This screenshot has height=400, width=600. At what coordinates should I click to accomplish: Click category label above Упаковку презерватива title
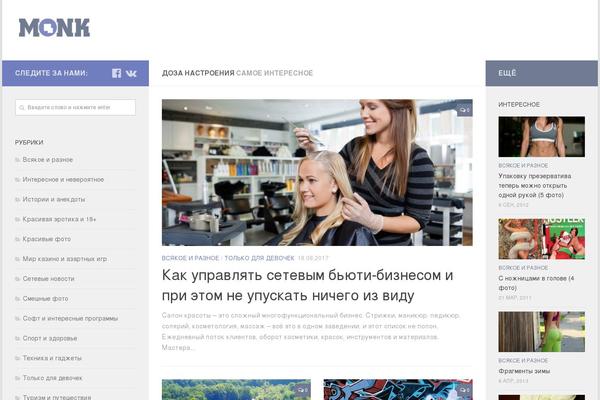(523, 165)
